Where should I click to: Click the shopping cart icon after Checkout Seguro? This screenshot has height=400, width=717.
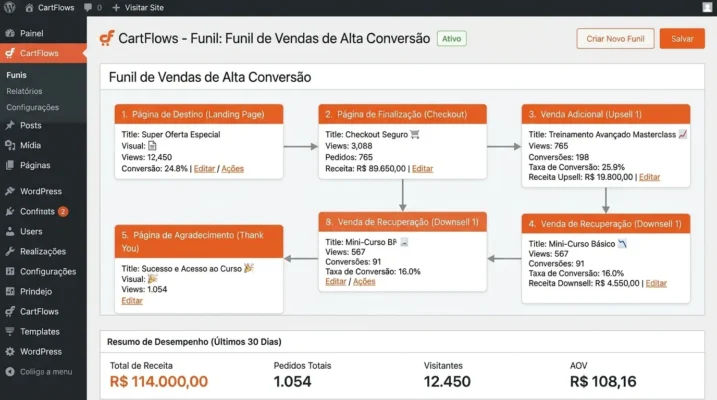tap(415, 134)
